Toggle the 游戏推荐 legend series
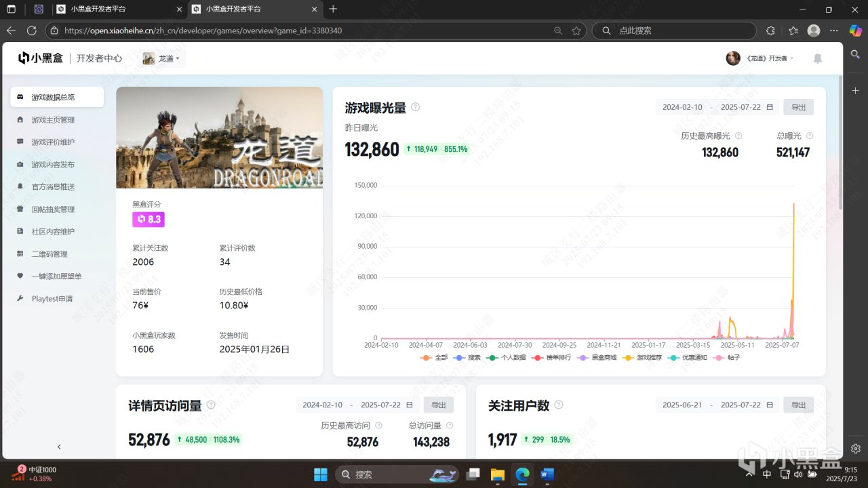 coord(642,357)
